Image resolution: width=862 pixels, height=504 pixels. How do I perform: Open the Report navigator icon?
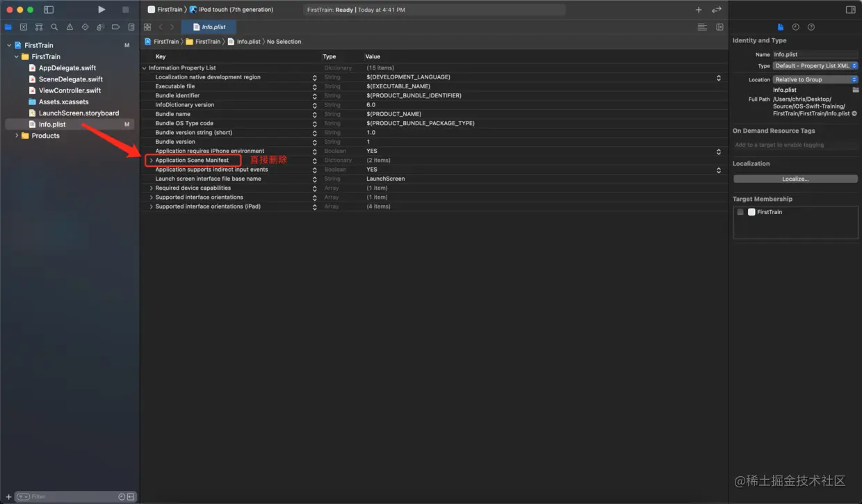(x=131, y=26)
